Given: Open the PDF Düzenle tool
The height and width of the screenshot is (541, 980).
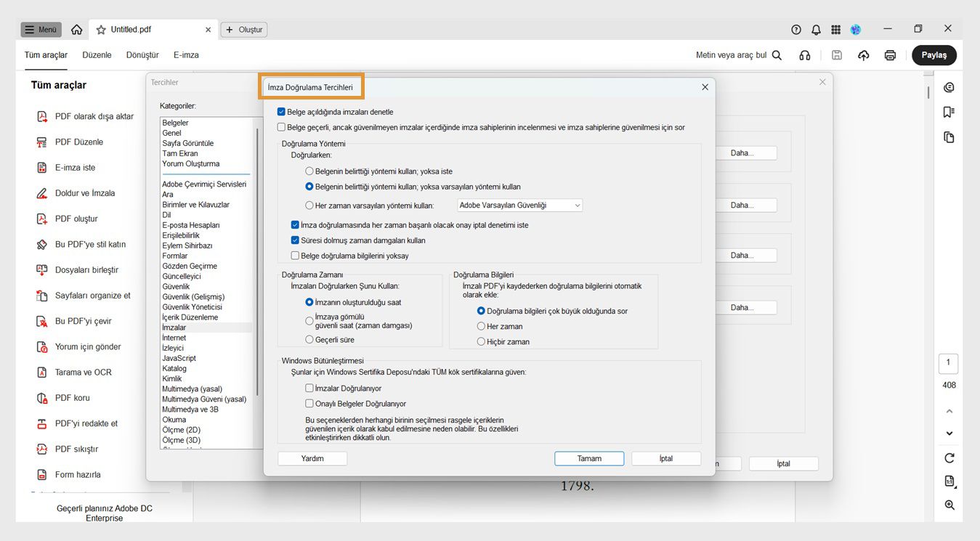Looking at the screenshot, I should tap(70, 142).
